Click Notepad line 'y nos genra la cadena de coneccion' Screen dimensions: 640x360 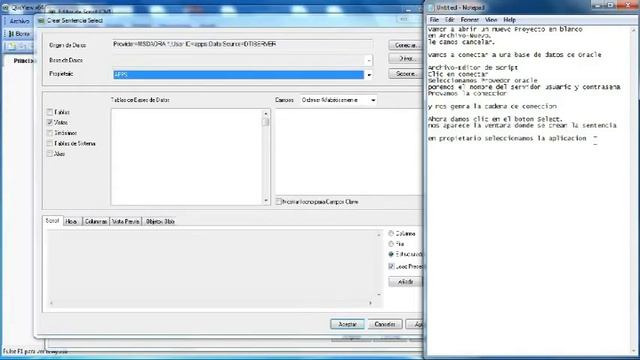492,107
